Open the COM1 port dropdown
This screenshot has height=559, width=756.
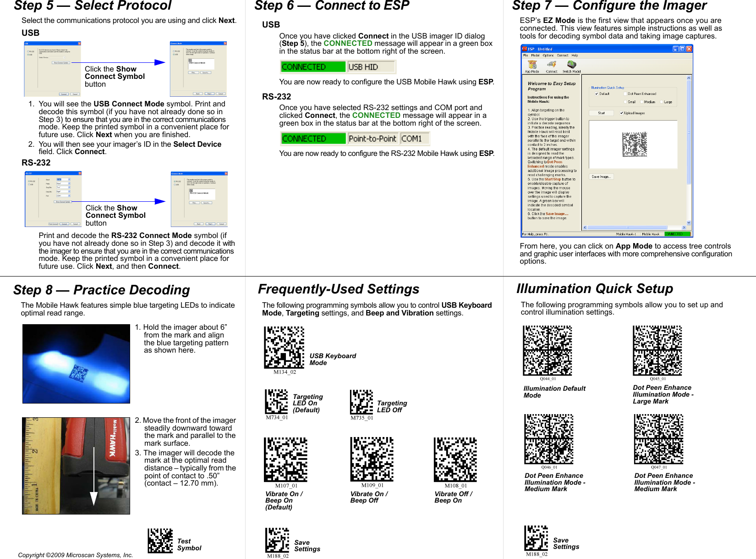[x=69, y=195]
